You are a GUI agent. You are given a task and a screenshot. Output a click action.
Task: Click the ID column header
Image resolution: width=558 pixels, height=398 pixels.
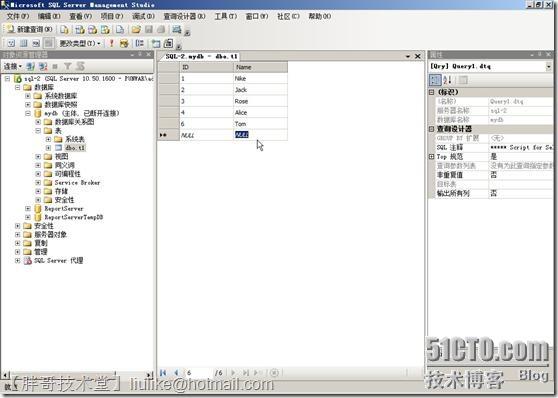pos(206,67)
